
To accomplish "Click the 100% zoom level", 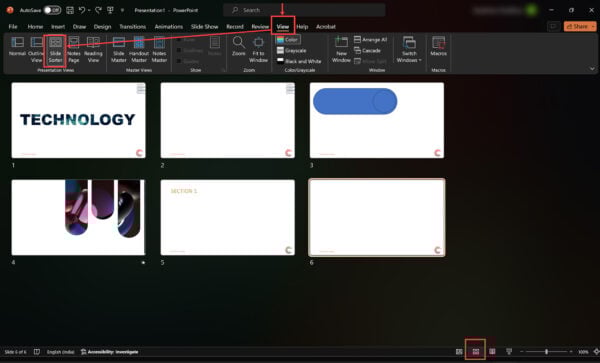I will click(583, 352).
